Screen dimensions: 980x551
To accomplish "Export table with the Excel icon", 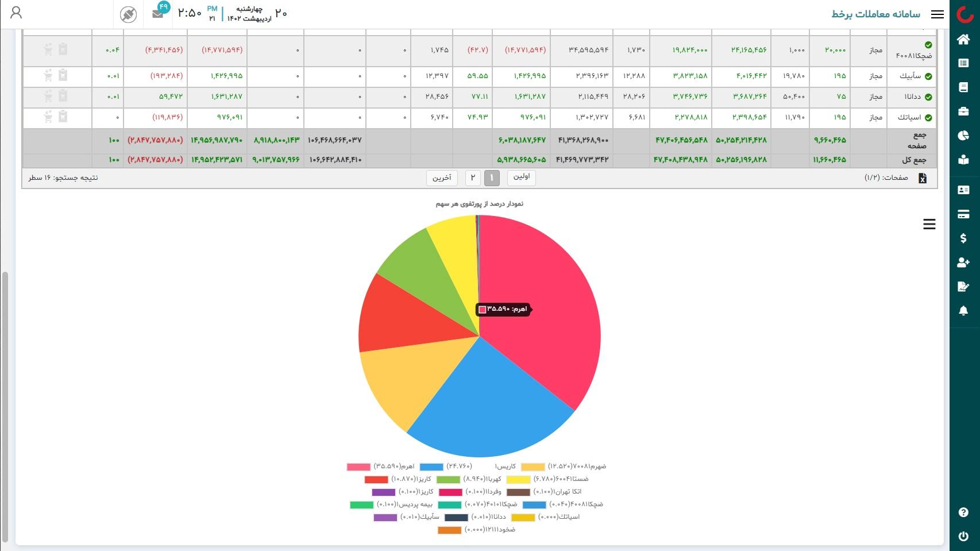I will click(x=923, y=178).
